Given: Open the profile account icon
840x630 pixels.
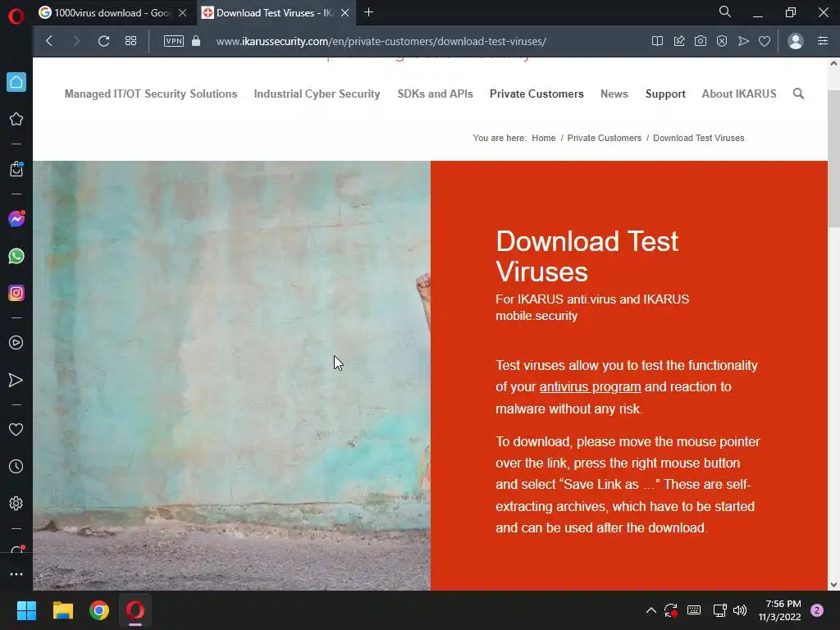Looking at the screenshot, I should pyautogui.click(x=796, y=41).
